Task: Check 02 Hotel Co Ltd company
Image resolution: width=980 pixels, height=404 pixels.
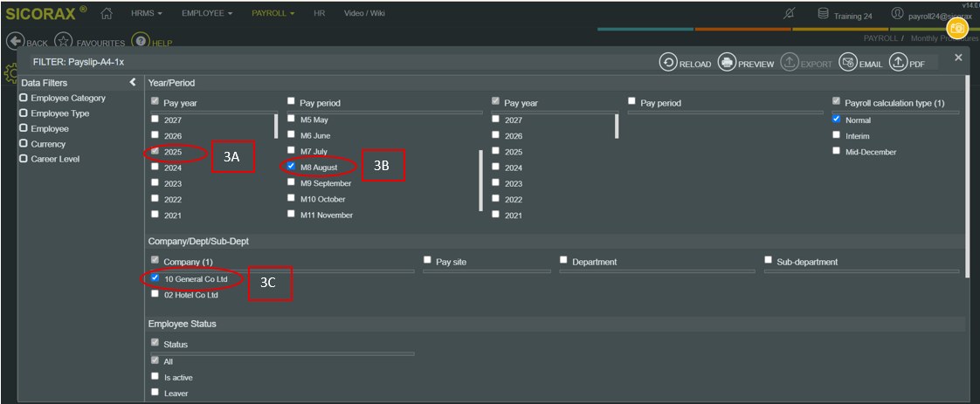Action: pos(155,294)
